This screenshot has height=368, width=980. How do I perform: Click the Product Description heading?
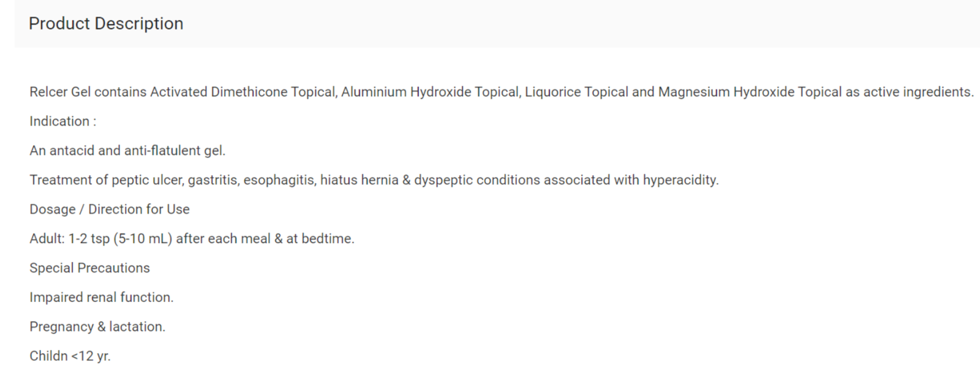tap(106, 23)
